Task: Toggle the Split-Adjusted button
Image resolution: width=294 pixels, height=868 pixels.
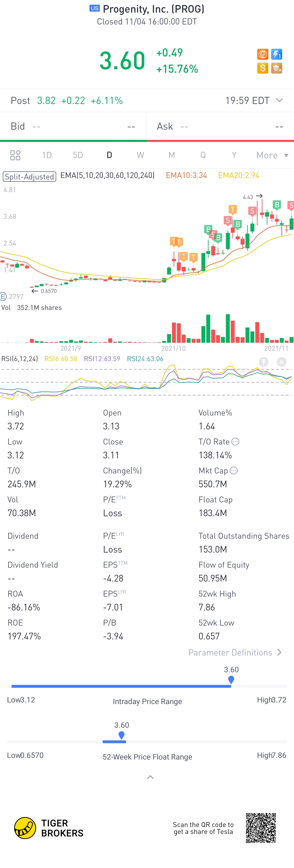Action: tap(29, 177)
